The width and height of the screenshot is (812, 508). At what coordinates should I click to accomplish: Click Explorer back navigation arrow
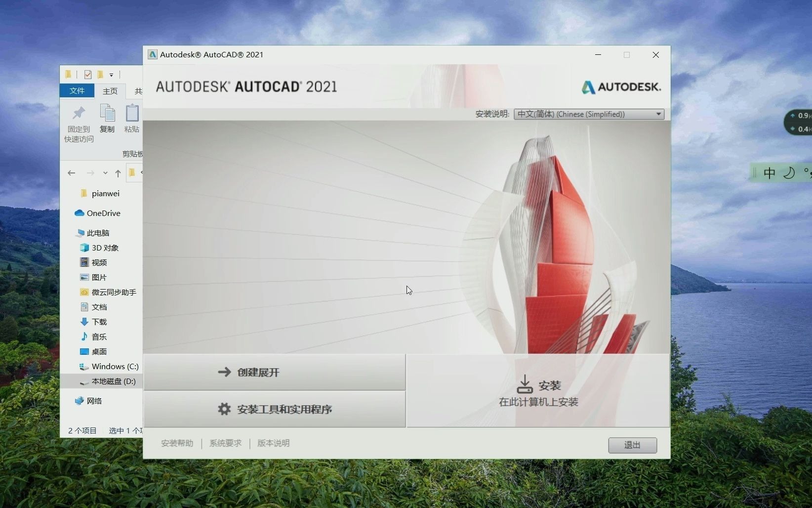tap(71, 173)
